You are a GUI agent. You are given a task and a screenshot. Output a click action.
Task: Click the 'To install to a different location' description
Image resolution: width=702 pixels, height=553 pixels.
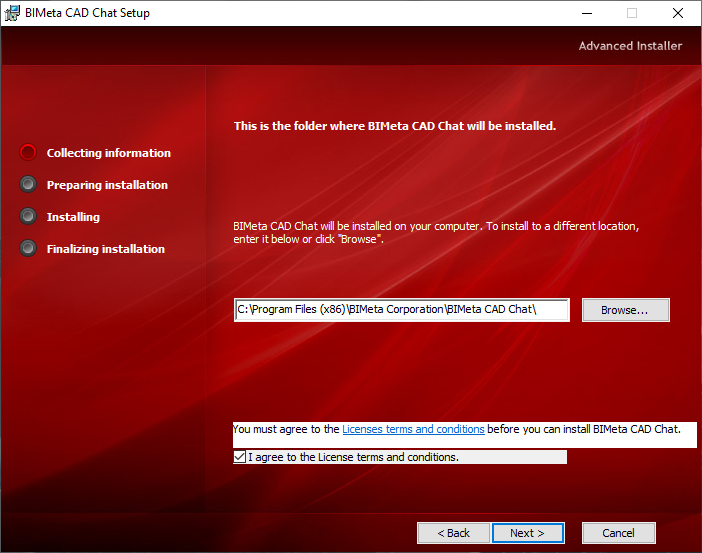coord(436,232)
